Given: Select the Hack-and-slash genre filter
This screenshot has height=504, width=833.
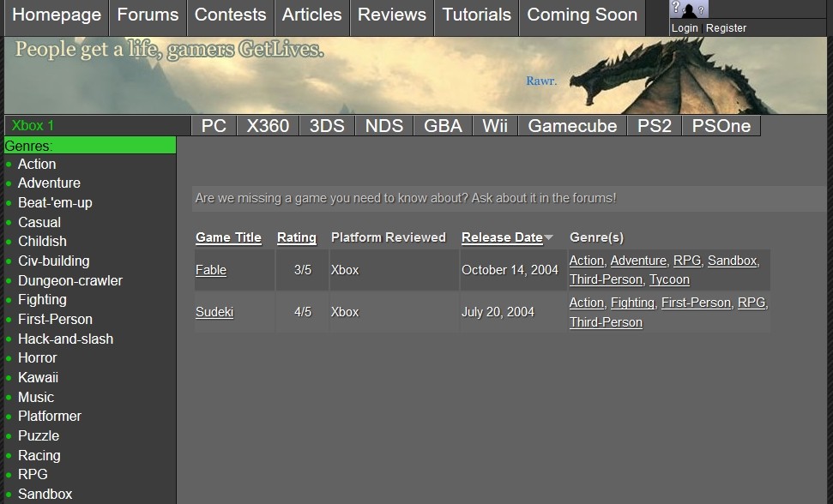Looking at the screenshot, I should [65, 339].
